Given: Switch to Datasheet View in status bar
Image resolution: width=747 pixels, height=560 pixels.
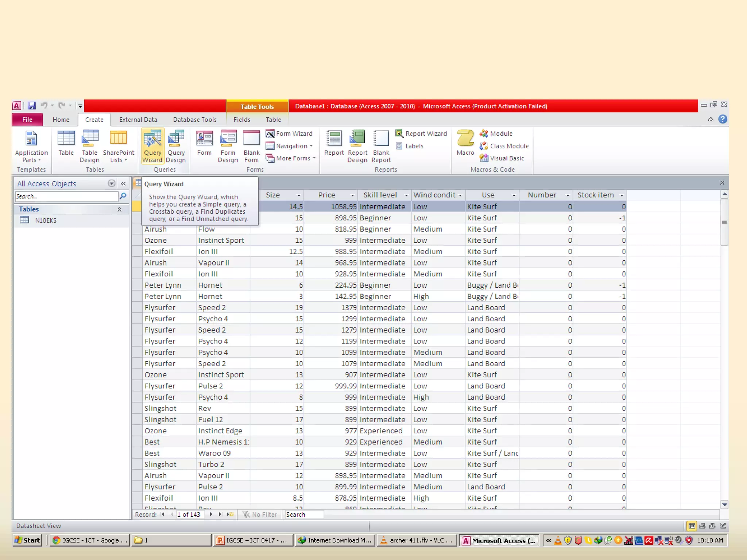Looking at the screenshot, I should [x=691, y=526].
